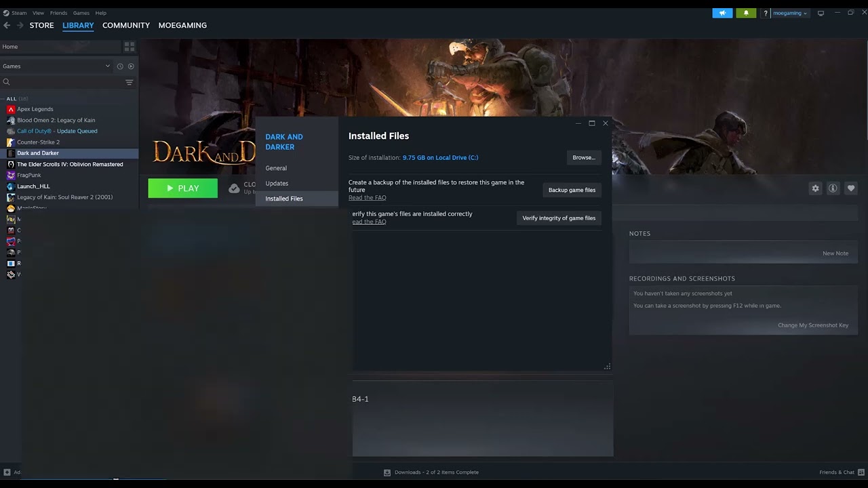Click Backup game files button

point(572,190)
